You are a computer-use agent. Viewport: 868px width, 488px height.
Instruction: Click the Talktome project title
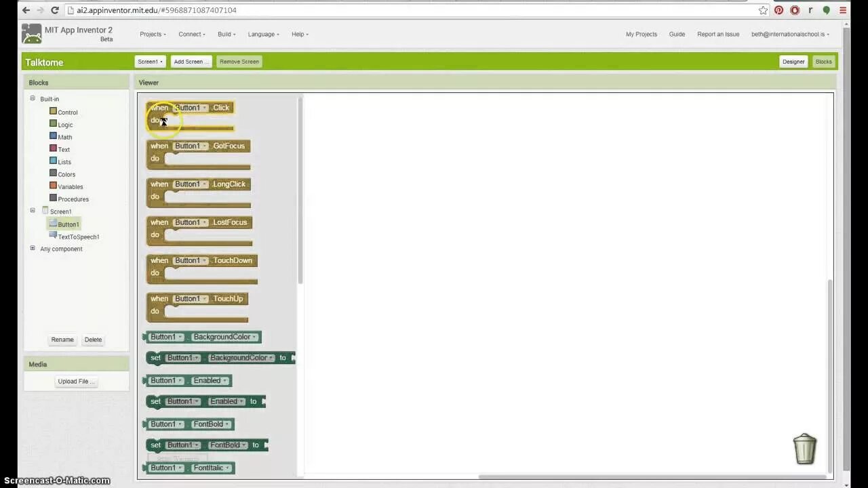(x=44, y=62)
